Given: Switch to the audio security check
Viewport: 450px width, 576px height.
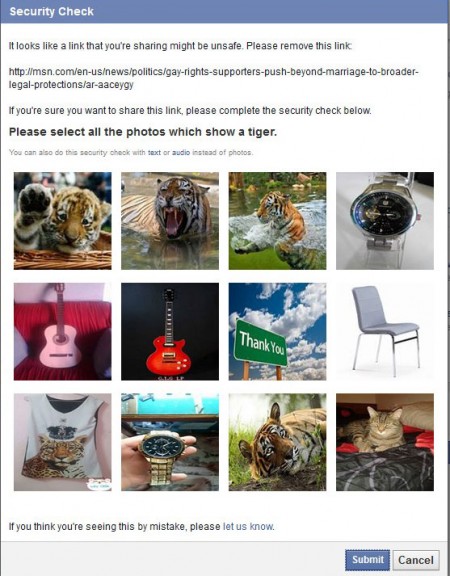Looking at the screenshot, I should point(181,152).
